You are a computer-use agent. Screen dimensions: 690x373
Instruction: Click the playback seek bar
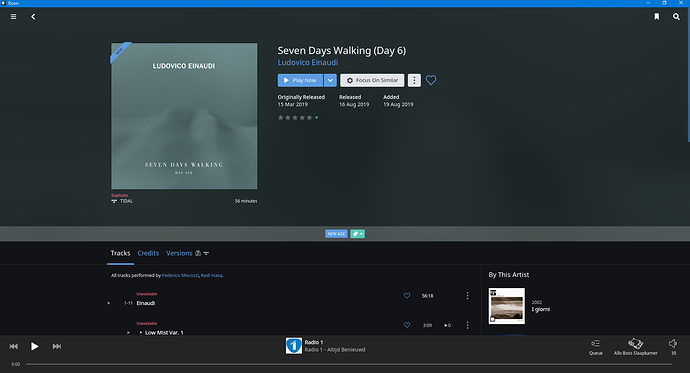point(349,364)
